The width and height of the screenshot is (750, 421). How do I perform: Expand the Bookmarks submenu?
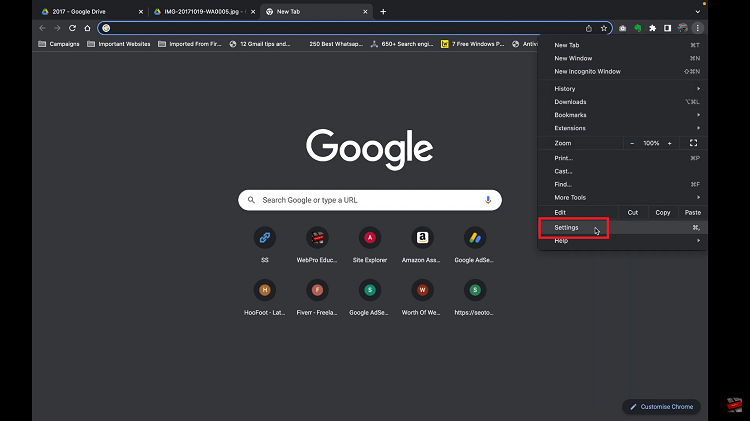tap(622, 115)
